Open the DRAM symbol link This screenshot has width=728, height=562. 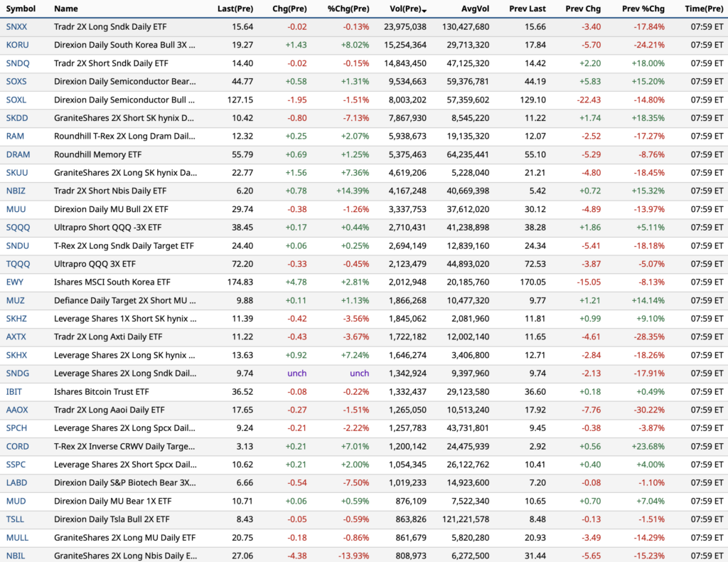[18, 154]
